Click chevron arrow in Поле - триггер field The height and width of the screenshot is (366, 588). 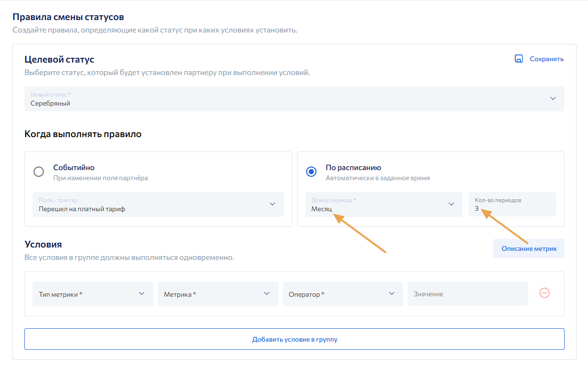pyautogui.click(x=272, y=204)
